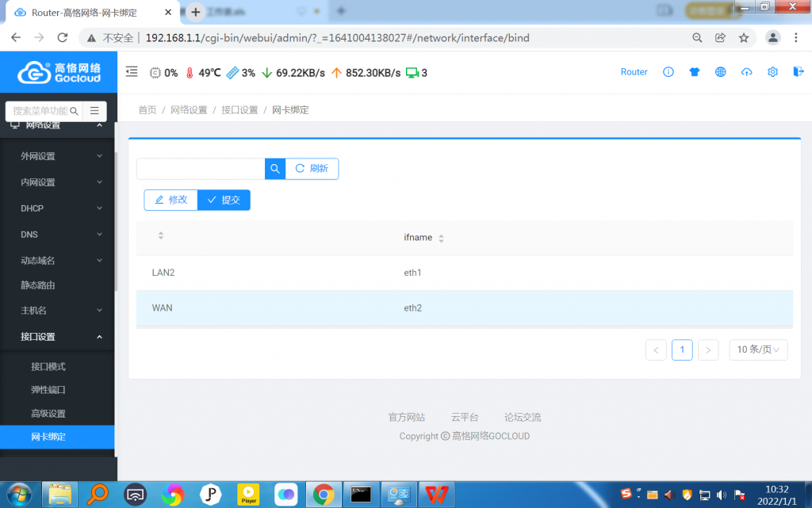This screenshot has width=812, height=508.
Task: Open the command prompt taskbar icon
Action: coord(361,495)
